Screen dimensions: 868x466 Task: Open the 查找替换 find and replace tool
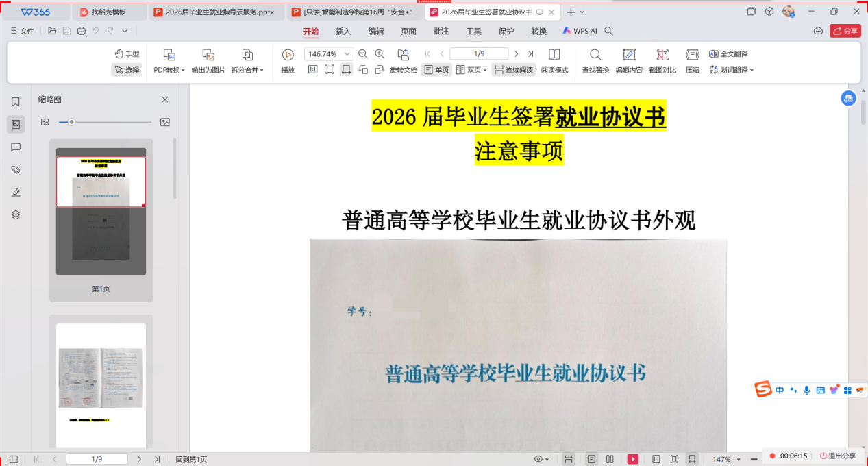(x=595, y=55)
